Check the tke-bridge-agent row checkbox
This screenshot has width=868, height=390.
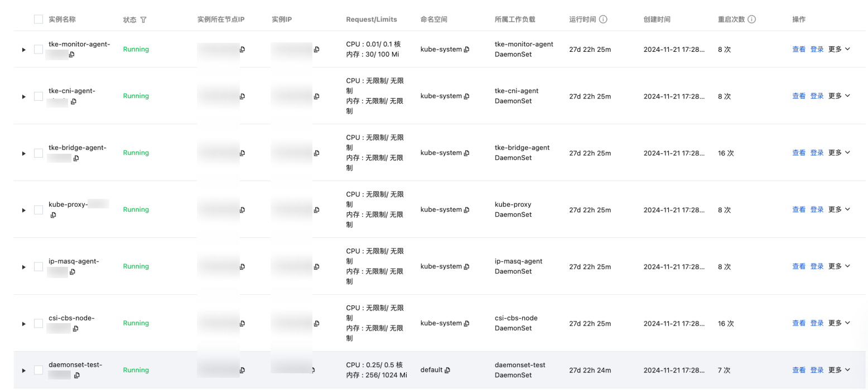38,153
